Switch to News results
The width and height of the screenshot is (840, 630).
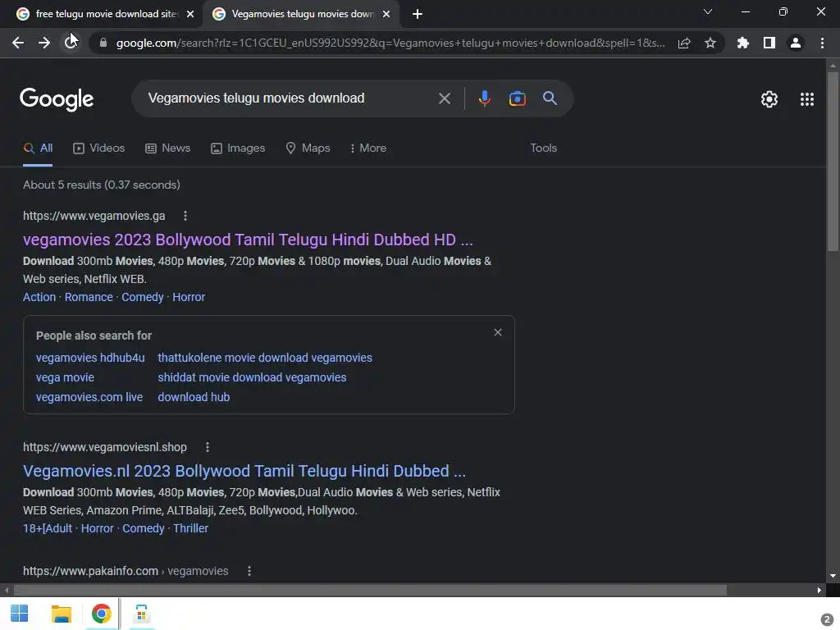click(x=167, y=148)
